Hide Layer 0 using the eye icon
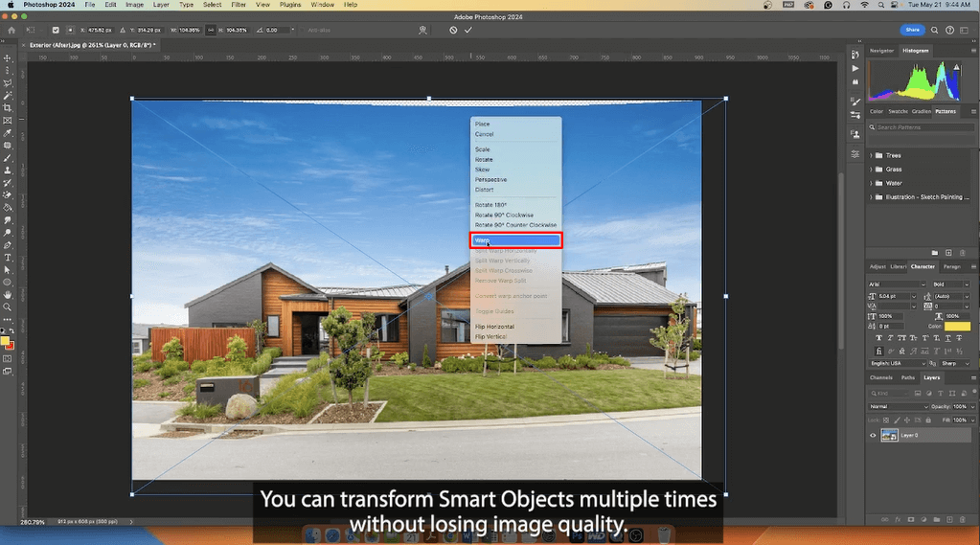This screenshot has width=980, height=545. [873, 436]
